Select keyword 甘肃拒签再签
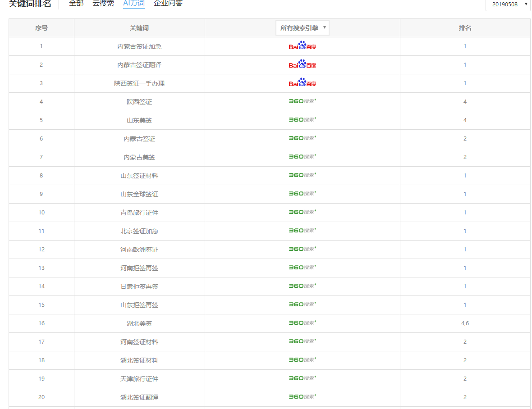The height and width of the screenshot is (409, 532). pos(139,286)
